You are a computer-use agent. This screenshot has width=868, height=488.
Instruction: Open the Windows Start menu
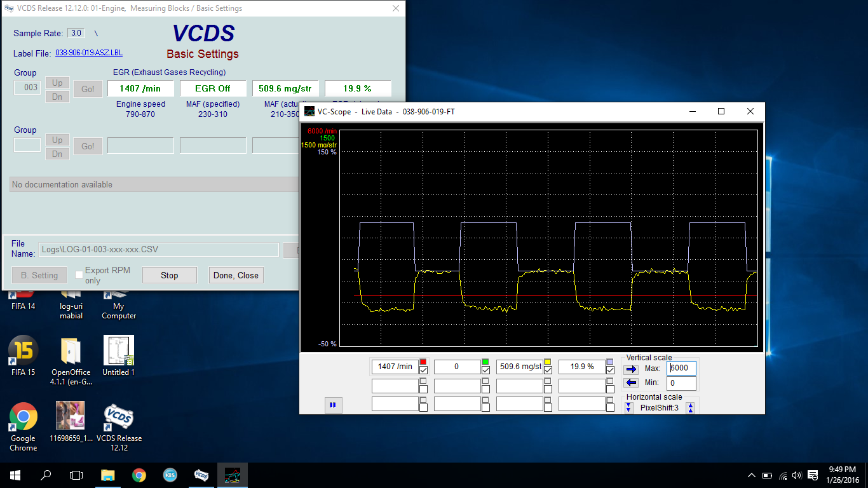(15, 475)
